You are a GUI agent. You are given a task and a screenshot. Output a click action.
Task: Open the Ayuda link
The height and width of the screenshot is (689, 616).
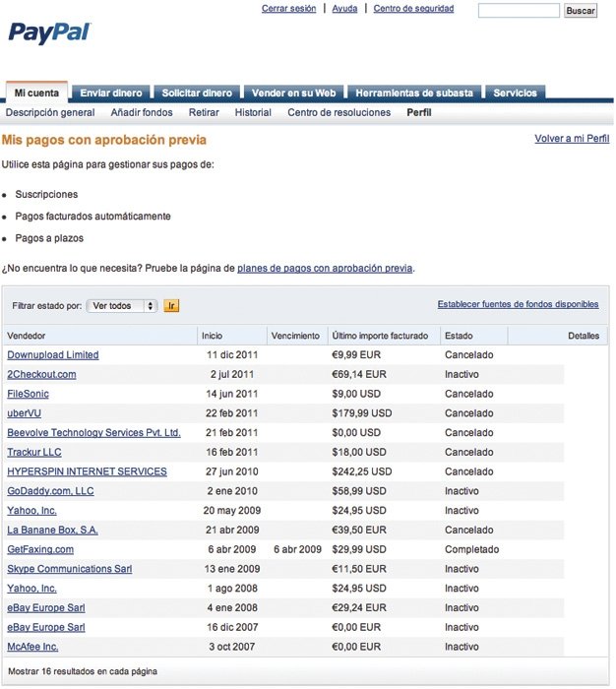pyautogui.click(x=344, y=8)
